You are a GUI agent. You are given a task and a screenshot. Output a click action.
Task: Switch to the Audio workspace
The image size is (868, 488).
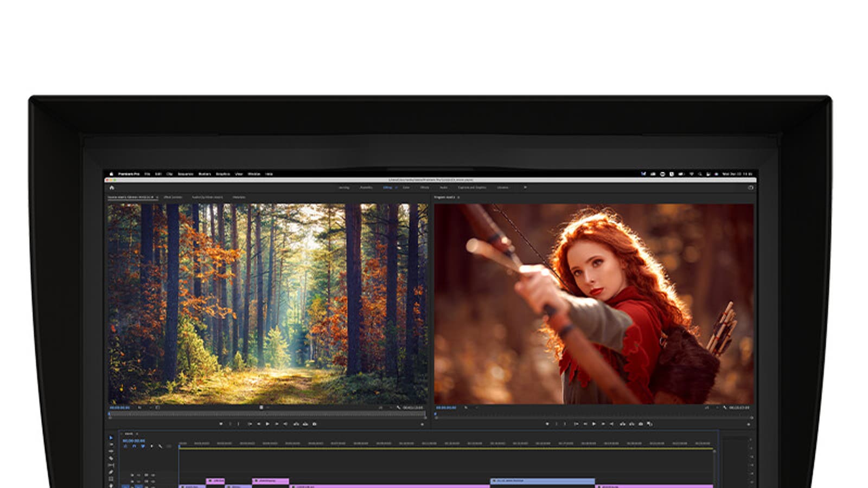pyautogui.click(x=443, y=188)
